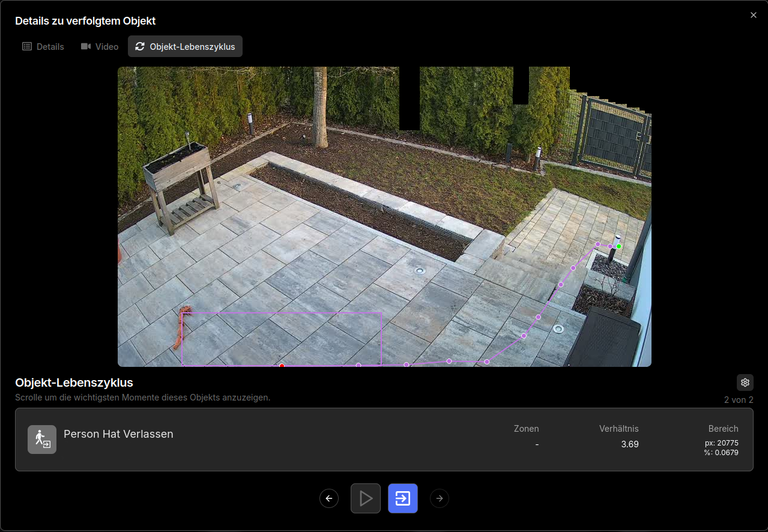Image resolution: width=768 pixels, height=532 pixels.
Task: Click the path point on the bounding box's bottom edge
Action: pyautogui.click(x=358, y=364)
